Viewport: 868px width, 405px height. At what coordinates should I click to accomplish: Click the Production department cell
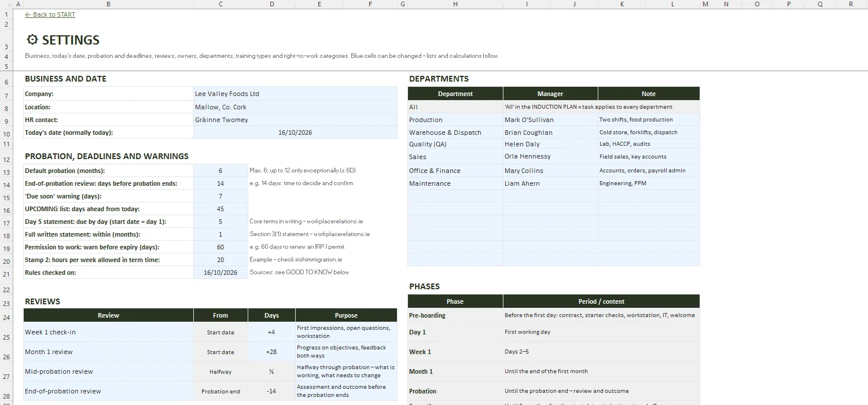455,120
